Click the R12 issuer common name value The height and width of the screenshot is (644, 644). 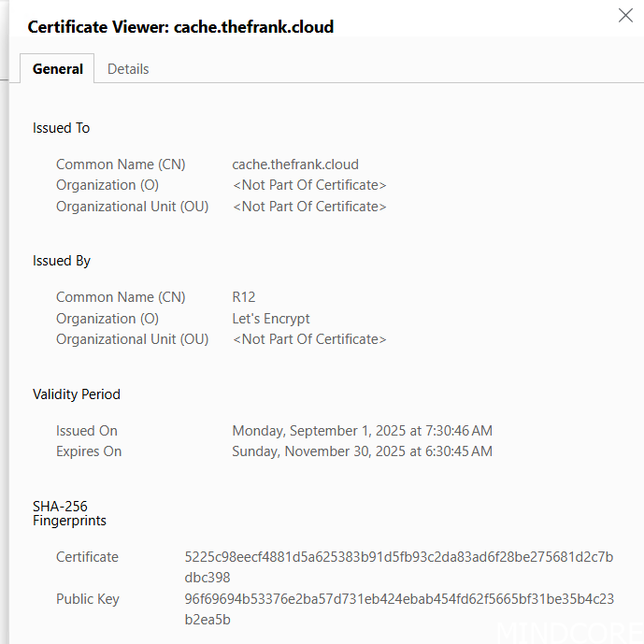244,297
